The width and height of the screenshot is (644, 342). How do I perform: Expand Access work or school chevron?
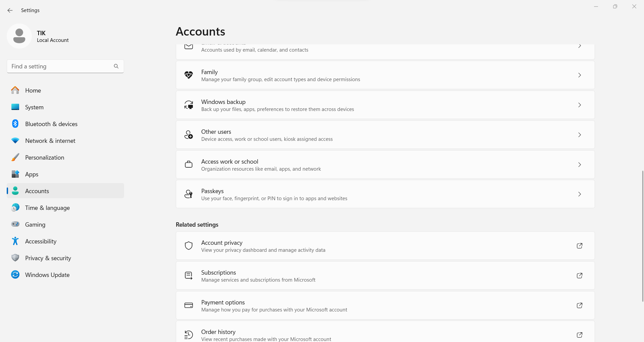580,165
